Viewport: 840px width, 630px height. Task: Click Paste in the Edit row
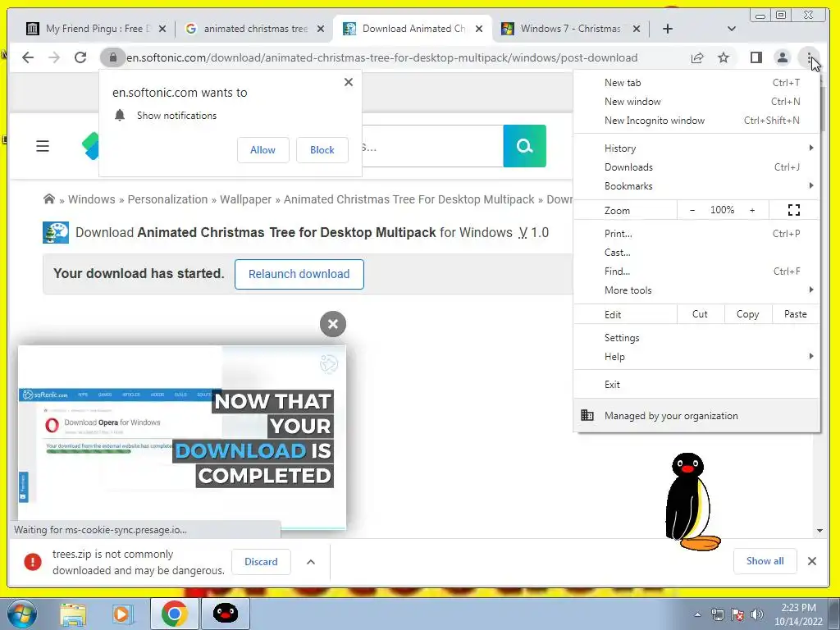click(796, 314)
